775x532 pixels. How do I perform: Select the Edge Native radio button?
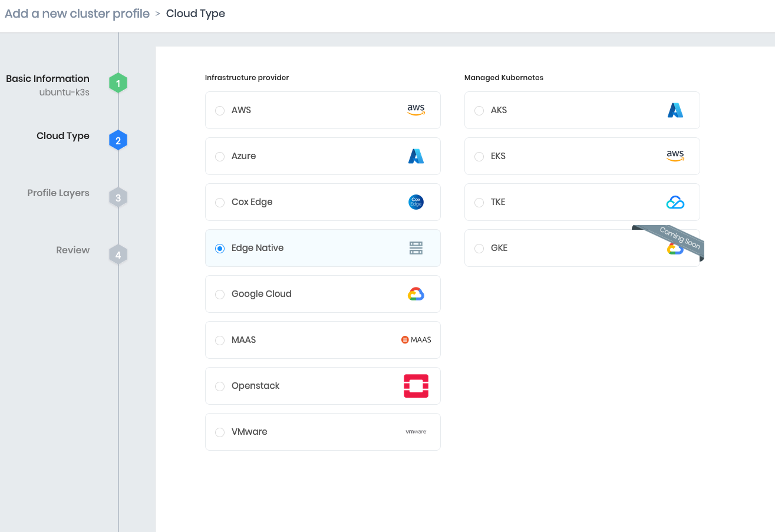click(x=220, y=248)
